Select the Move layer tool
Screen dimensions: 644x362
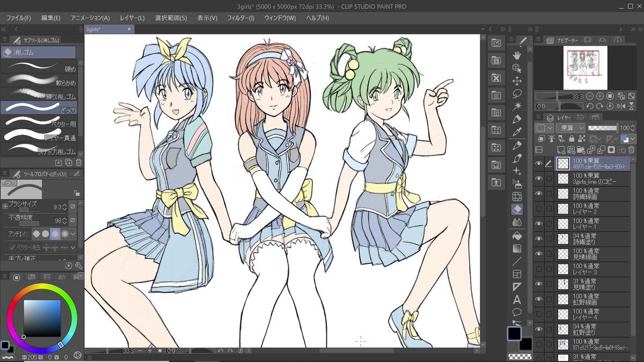point(517,80)
